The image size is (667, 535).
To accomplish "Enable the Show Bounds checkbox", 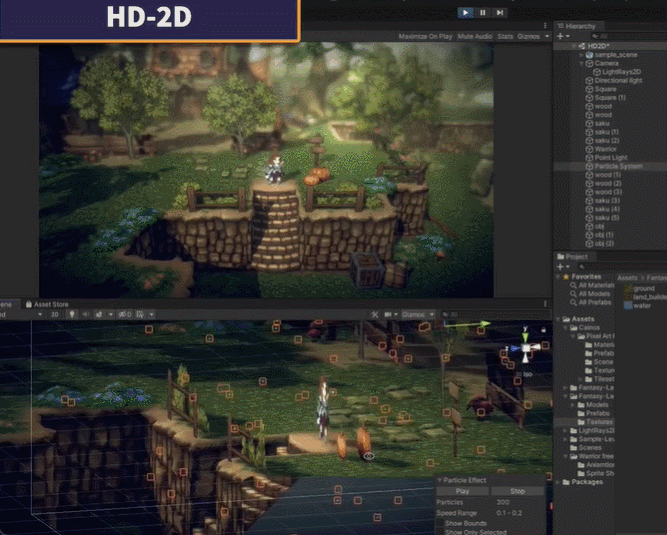I will click(440, 522).
